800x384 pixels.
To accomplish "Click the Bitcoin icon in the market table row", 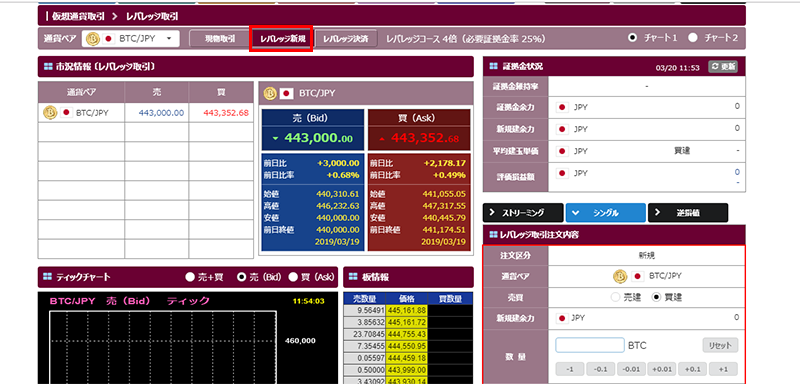I will click(x=50, y=113).
